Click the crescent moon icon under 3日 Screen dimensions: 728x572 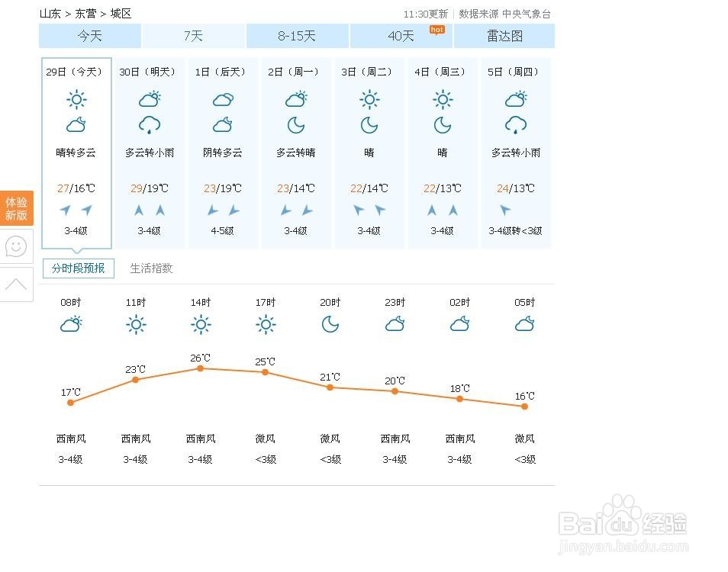tap(369, 125)
